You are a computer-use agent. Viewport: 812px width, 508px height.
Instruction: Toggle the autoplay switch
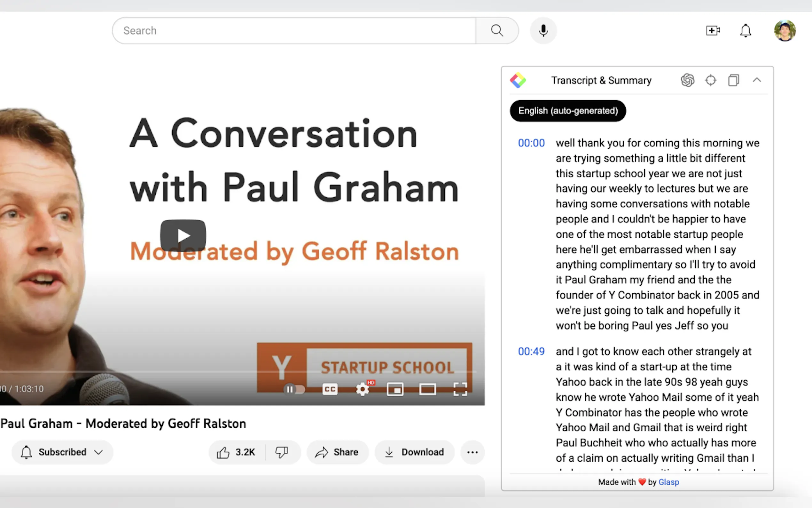tap(294, 389)
